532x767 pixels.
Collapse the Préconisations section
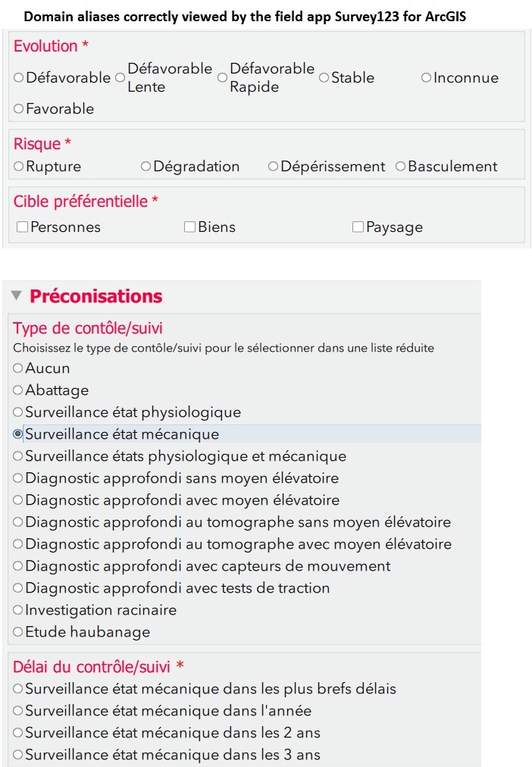coord(16,297)
